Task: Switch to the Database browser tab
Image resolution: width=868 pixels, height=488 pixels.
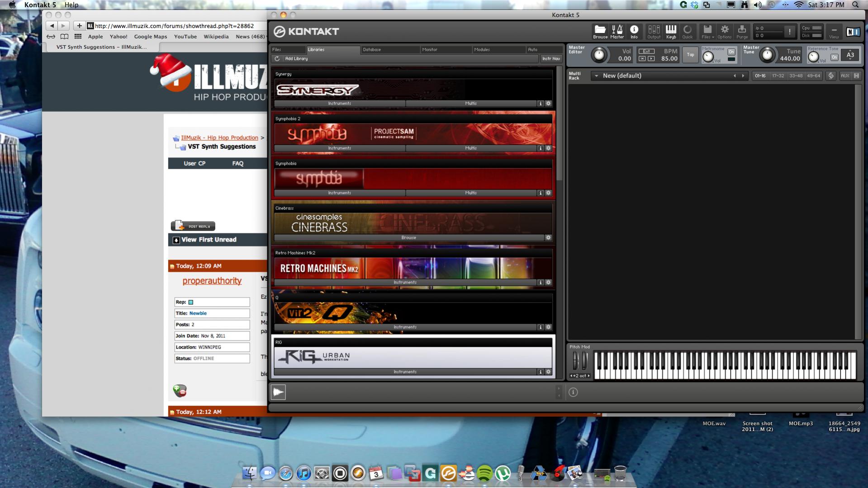Action: coord(389,50)
